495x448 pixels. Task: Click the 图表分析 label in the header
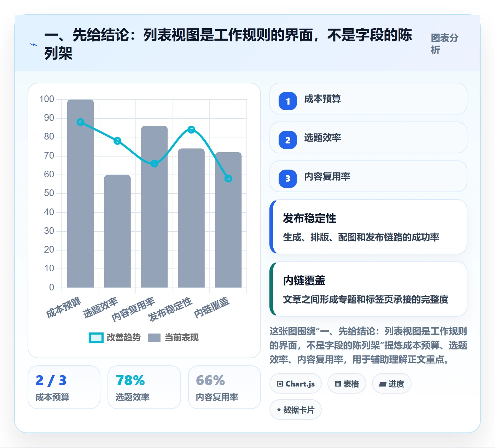(x=444, y=44)
